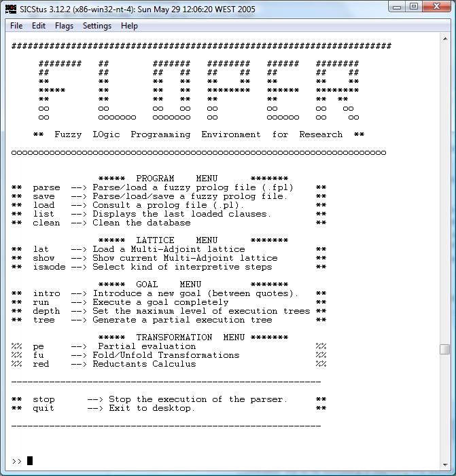Click the 'ismode' command text
Viewport: 456px width, 476px height.
click(x=49, y=267)
